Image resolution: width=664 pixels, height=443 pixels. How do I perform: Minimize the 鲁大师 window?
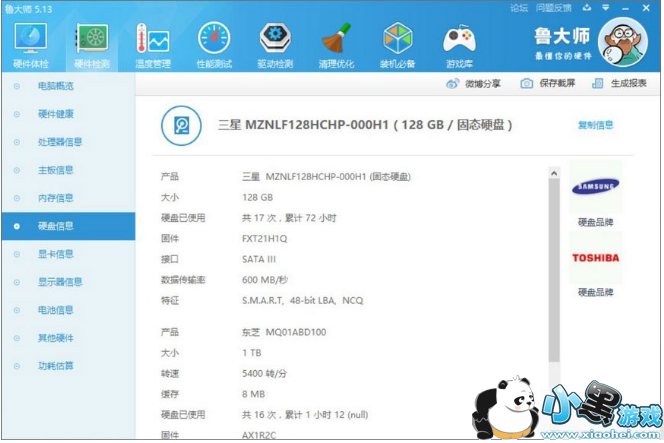(x=626, y=8)
